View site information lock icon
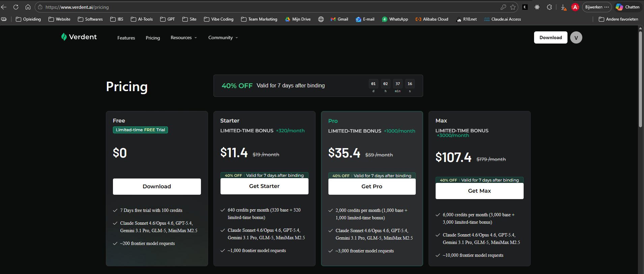Image resolution: width=644 pixels, height=274 pixels. [40, 7]
